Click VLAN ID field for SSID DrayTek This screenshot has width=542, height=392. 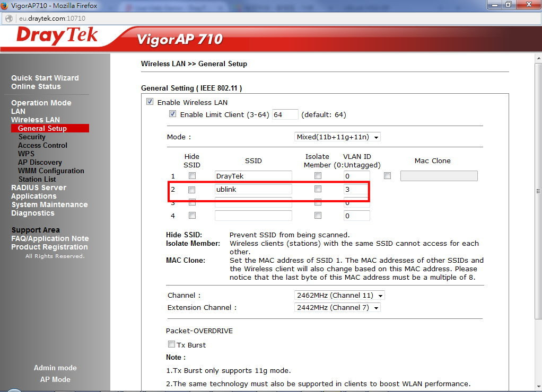point(357,176)
